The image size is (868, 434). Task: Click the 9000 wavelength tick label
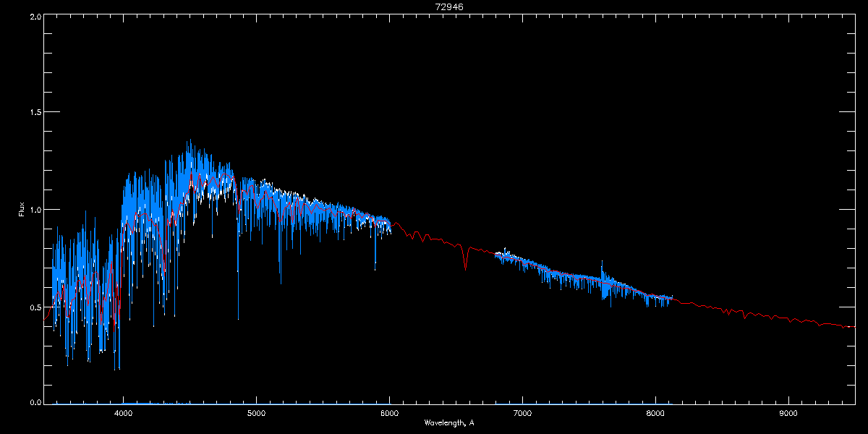[788, 414]
